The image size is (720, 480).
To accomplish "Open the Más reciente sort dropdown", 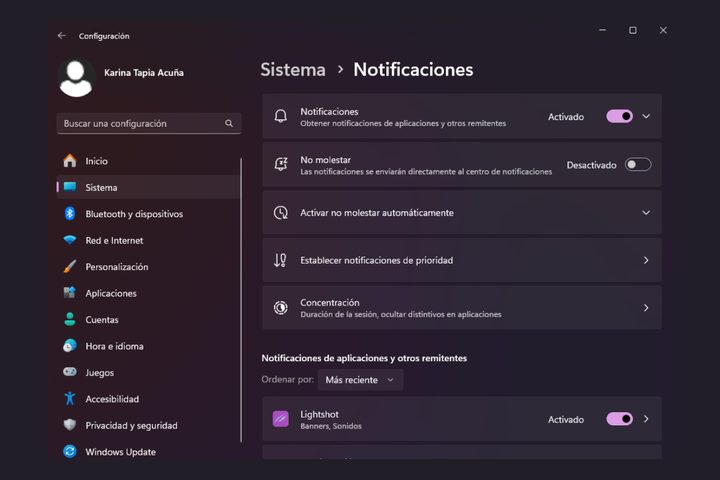I will tap(360, 380).
